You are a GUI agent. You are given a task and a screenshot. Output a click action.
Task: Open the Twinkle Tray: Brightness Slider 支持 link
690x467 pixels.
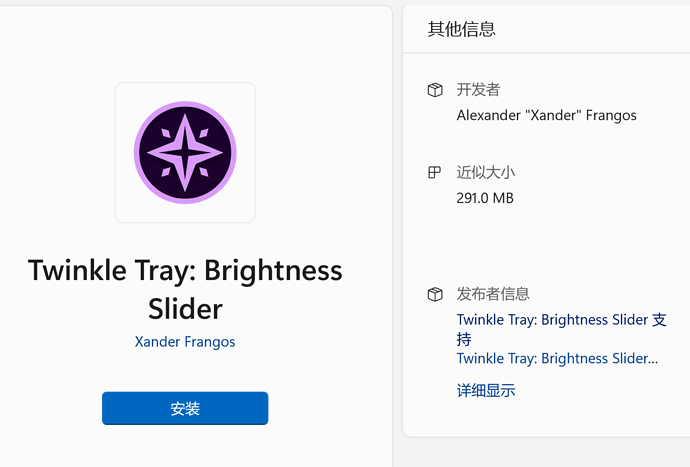pos(561,320)
